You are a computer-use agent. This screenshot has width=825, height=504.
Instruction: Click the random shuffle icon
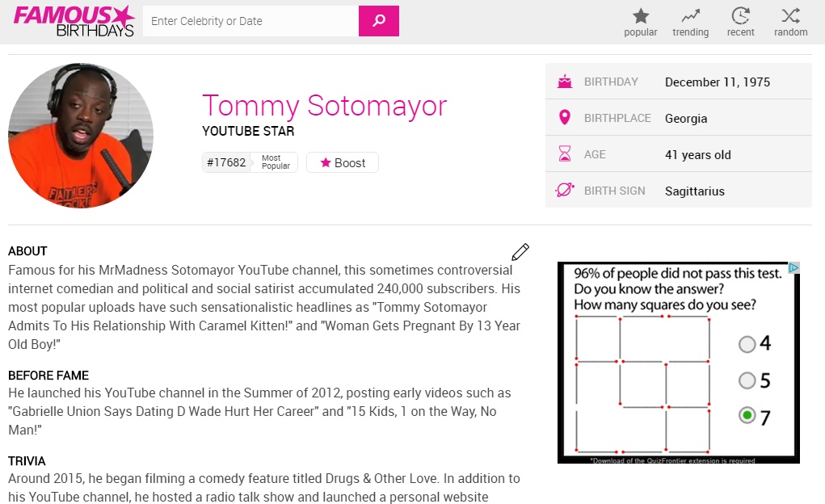[790, 15]
